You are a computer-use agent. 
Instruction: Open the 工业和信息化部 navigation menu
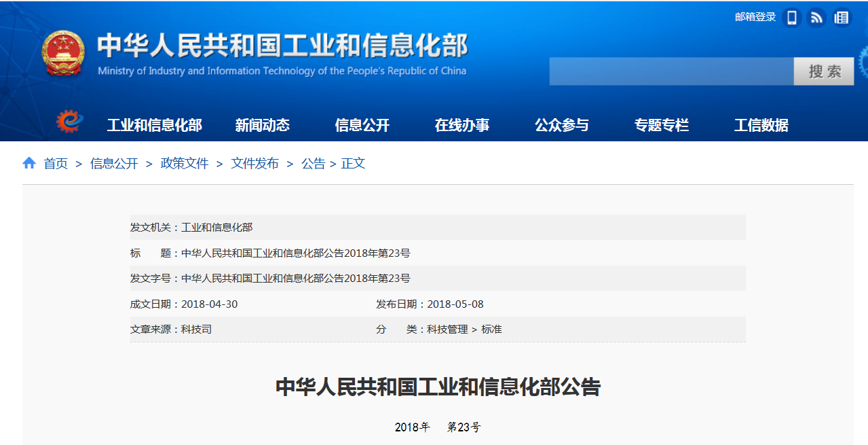(154, 125)
